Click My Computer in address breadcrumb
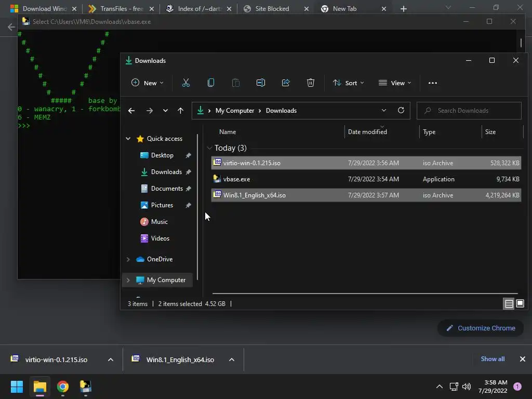The width and height of the screenshot is (532, 399). click(235, 111)
